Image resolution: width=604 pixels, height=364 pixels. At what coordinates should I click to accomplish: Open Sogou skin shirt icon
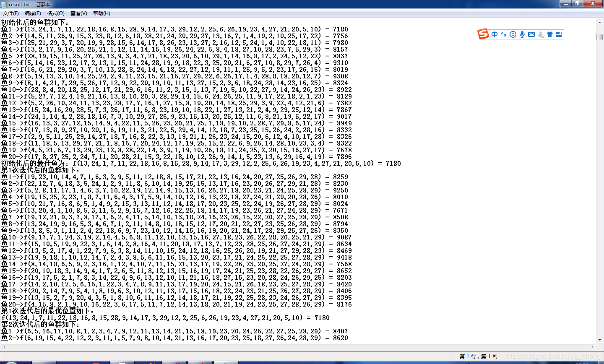pos(550,34)
